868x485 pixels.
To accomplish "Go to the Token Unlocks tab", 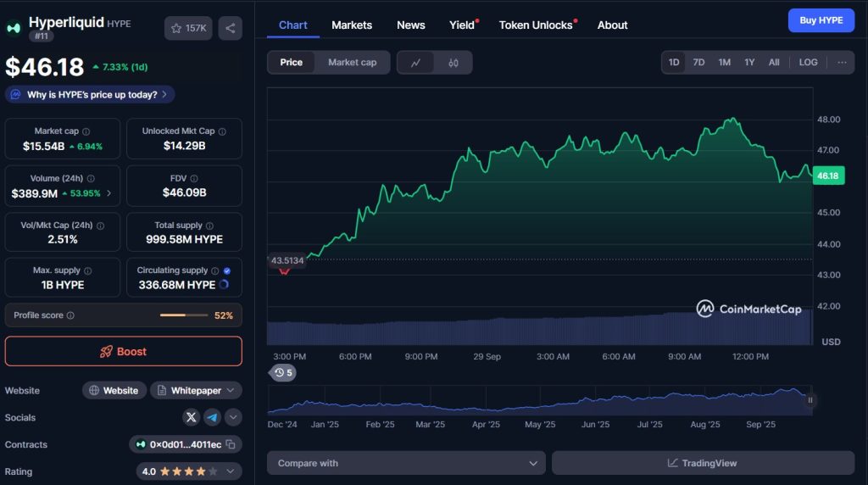I will tap(536, 25).
